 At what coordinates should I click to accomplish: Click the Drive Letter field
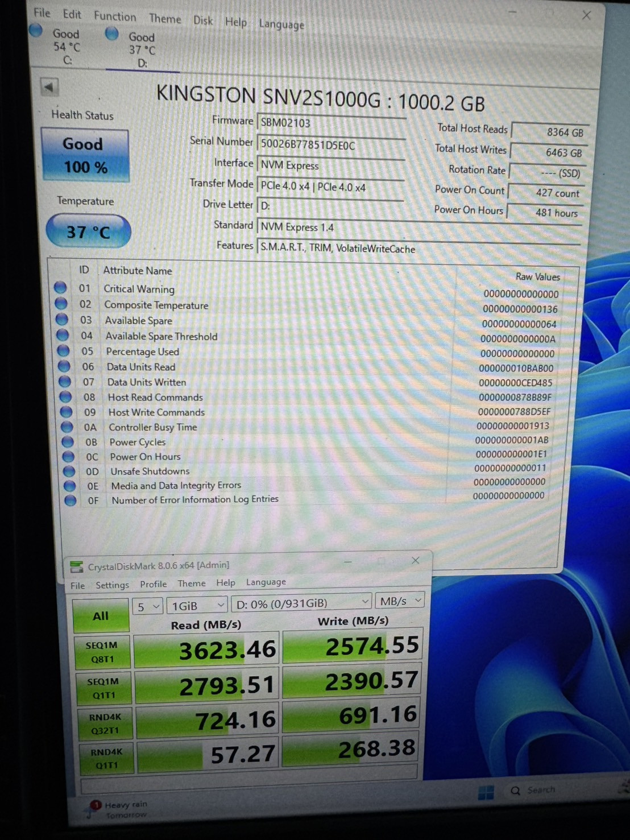(330, 206)
